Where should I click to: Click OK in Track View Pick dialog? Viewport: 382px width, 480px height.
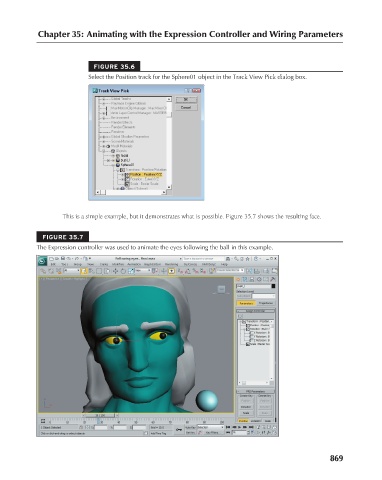click(x=186, y=100)
